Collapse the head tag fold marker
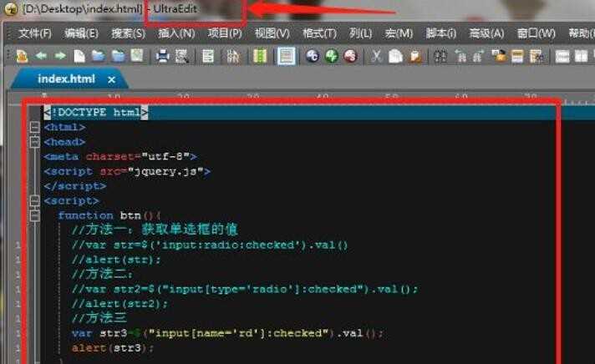The height and width of the screenshot is (364, 595). coord(34,142)
